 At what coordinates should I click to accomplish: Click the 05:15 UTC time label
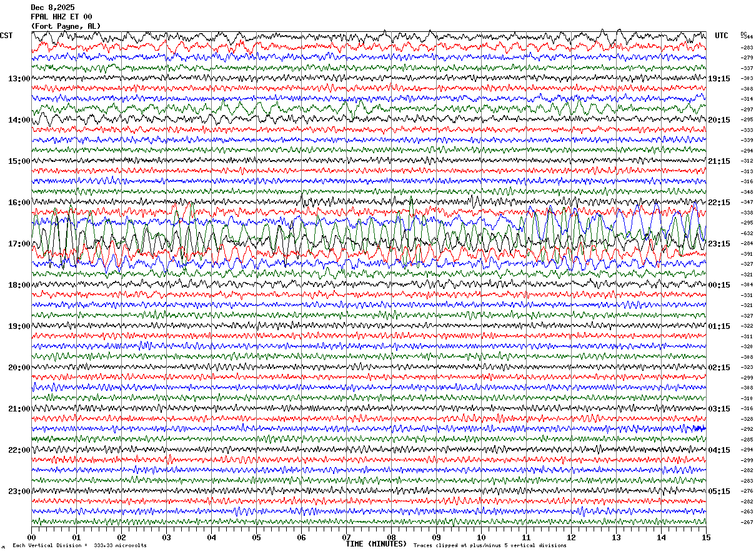719,491
